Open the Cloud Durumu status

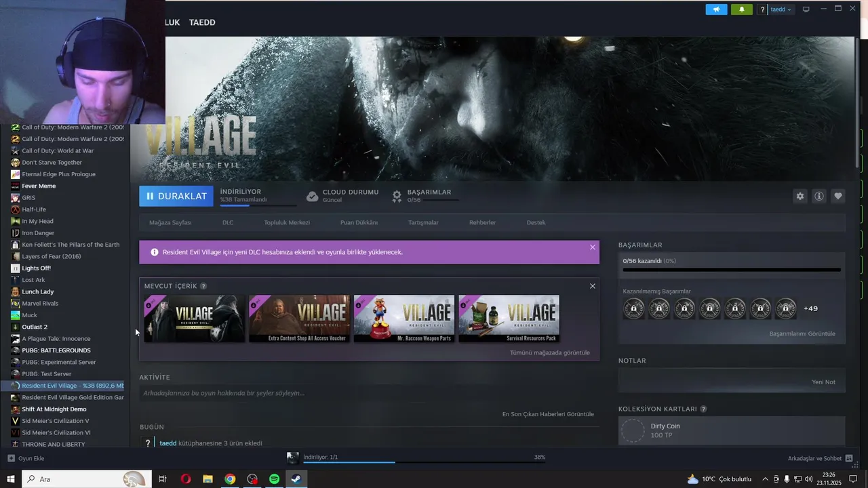tap(342, 196)
